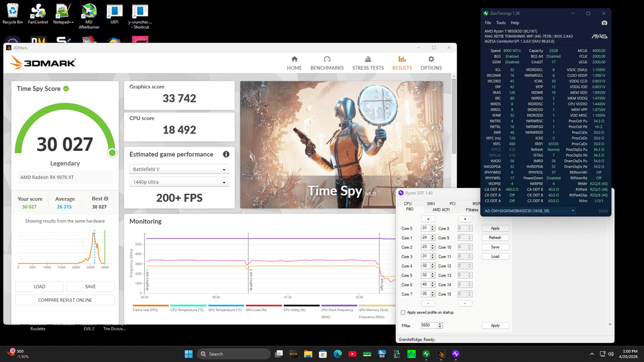This screenshot has height=362, width=644.
Task: Open the Tools menu in ZenTimings
Action: click(501, 23)
